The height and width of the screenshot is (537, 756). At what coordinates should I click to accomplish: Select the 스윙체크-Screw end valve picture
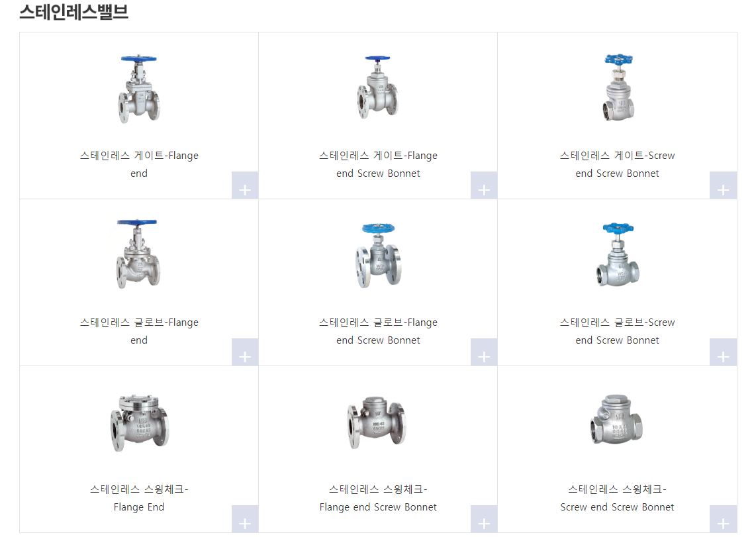pyautogui.click(x=617, y=420)
